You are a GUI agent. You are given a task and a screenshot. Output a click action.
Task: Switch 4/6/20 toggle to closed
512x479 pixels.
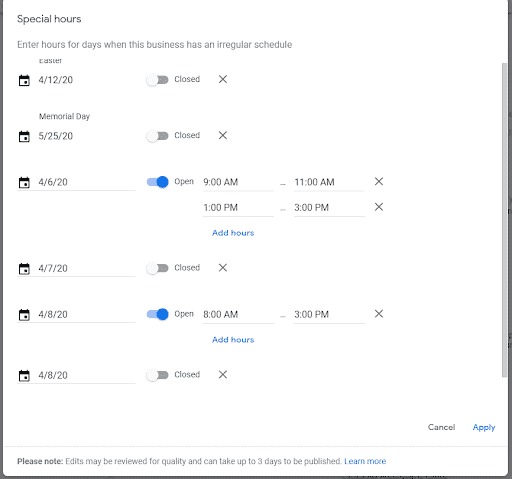click(157, 182)
